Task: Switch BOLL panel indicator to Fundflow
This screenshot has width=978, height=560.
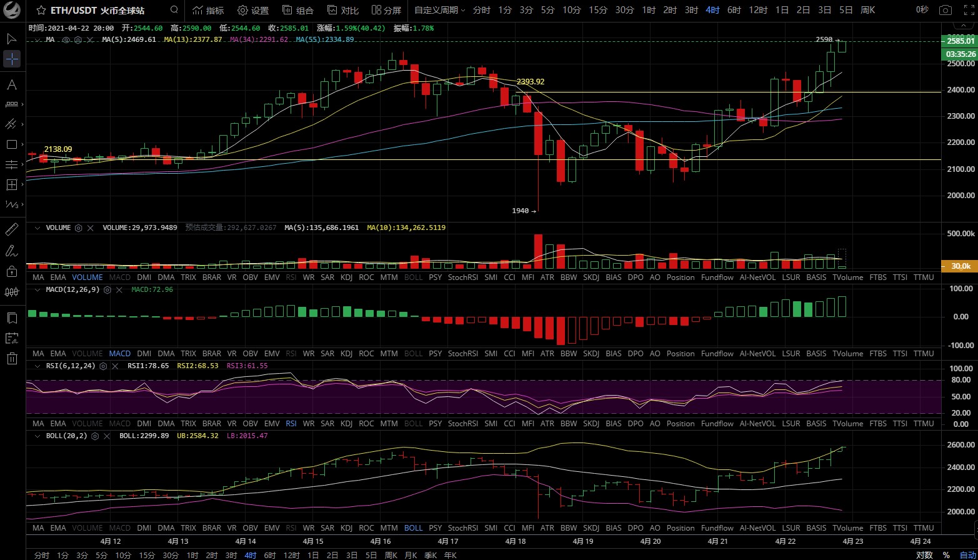Action: [717, 527]
